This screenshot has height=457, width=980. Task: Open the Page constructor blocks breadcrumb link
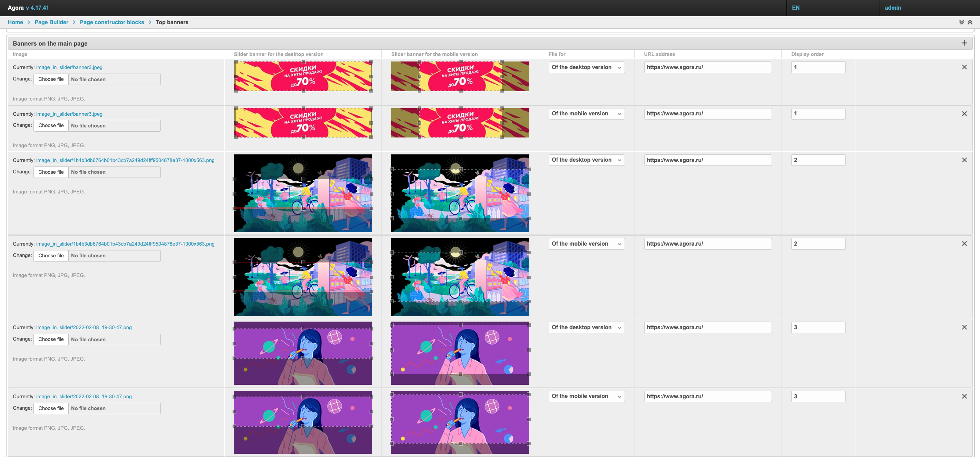tap(112, 22)
